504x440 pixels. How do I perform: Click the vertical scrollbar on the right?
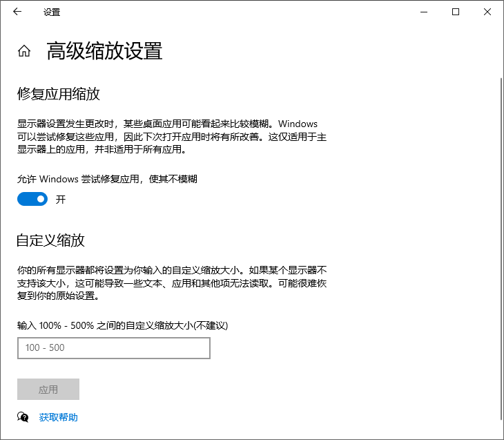501,249
